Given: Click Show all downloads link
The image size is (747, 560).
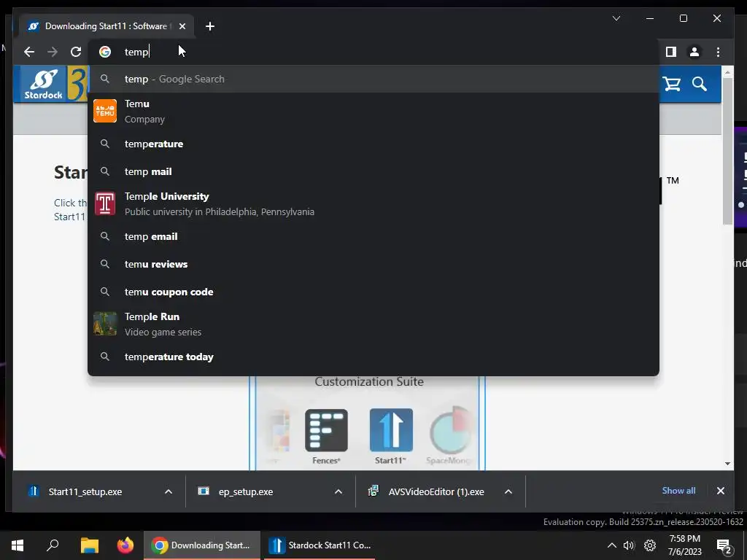Looking at the screenshot, I should pyautogui.click(x=678, y=491).
